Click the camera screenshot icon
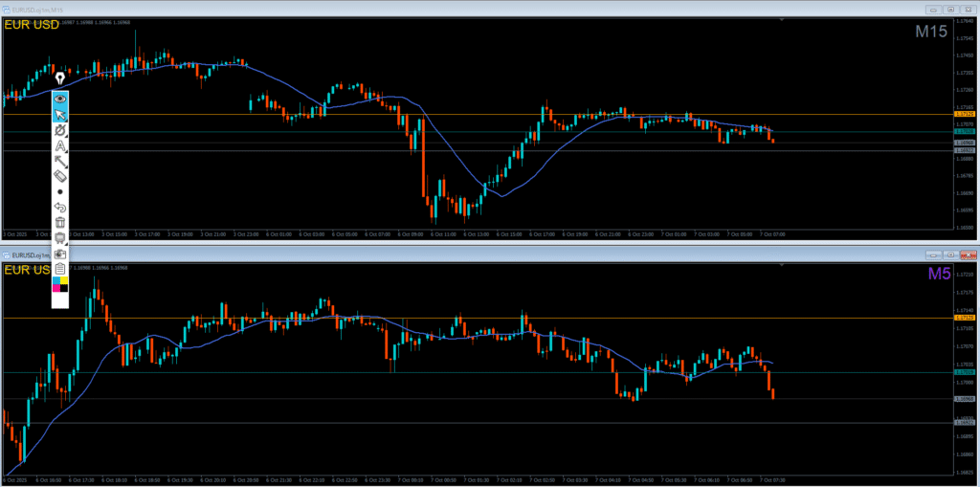Image resolution: width=980 pixels, height=487 pixels. pos(60,255)
